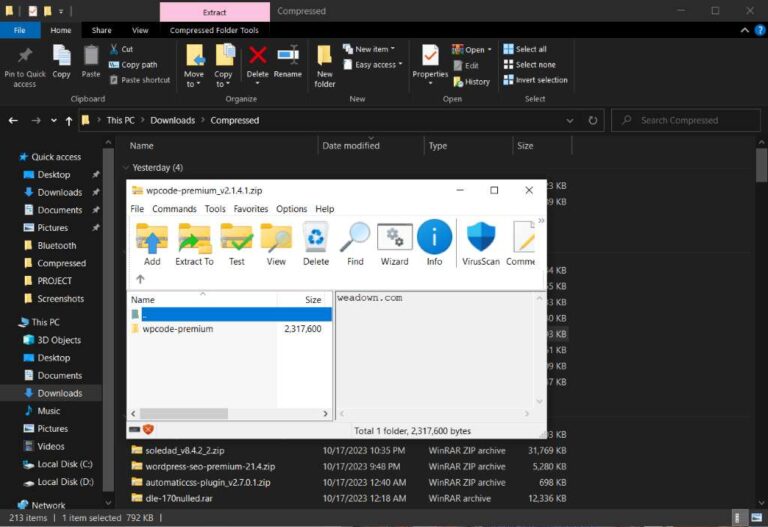Switch to the Share ribbon tab

click(101, 30)
